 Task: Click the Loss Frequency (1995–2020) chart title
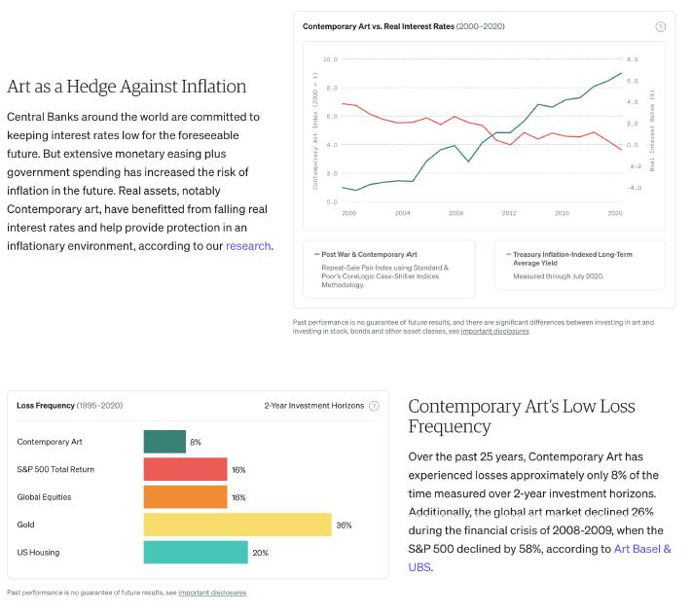pos(70,406)
